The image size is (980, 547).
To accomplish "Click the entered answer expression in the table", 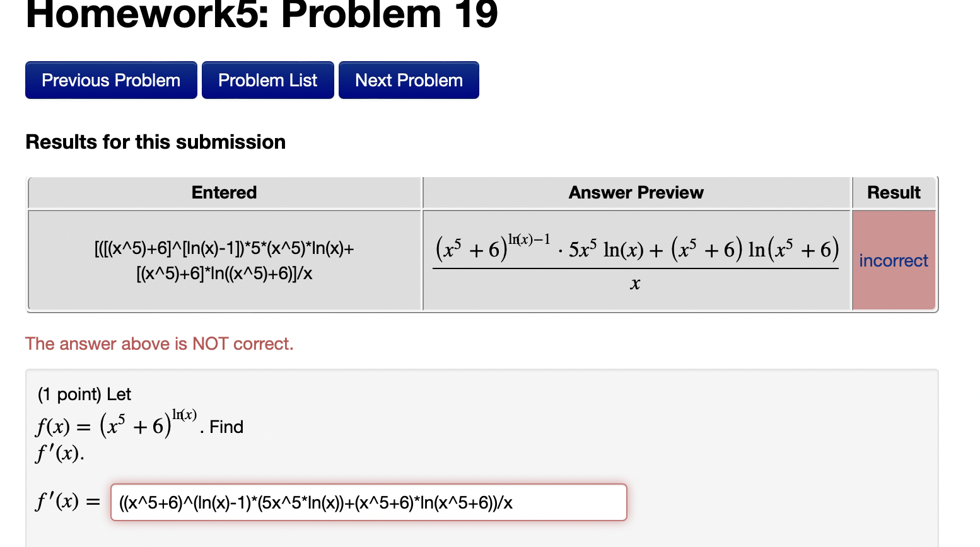I will [x=224, y=260].
